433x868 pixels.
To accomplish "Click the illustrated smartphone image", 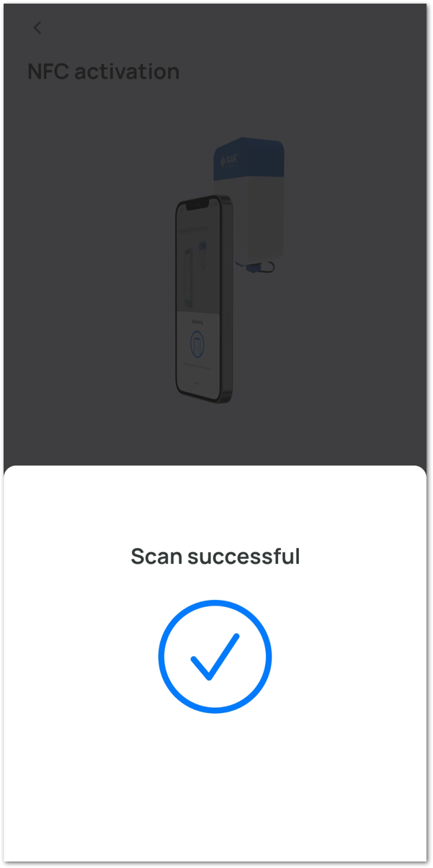I will (204, 298).
